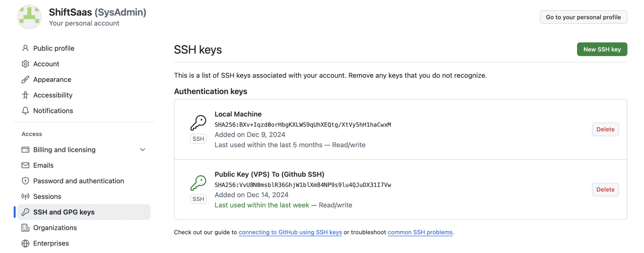Click the Sessions broadcast icon

tap(25, 196)
